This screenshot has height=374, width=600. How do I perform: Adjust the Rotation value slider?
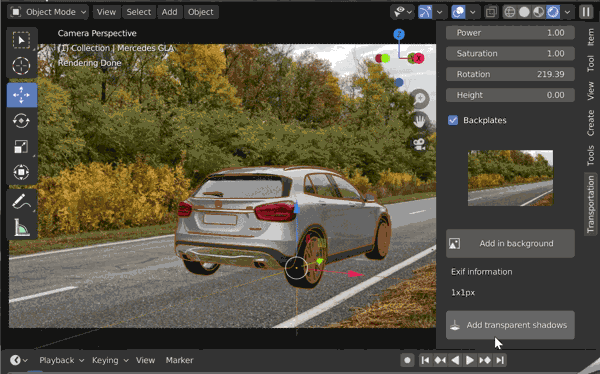[510, 74]
